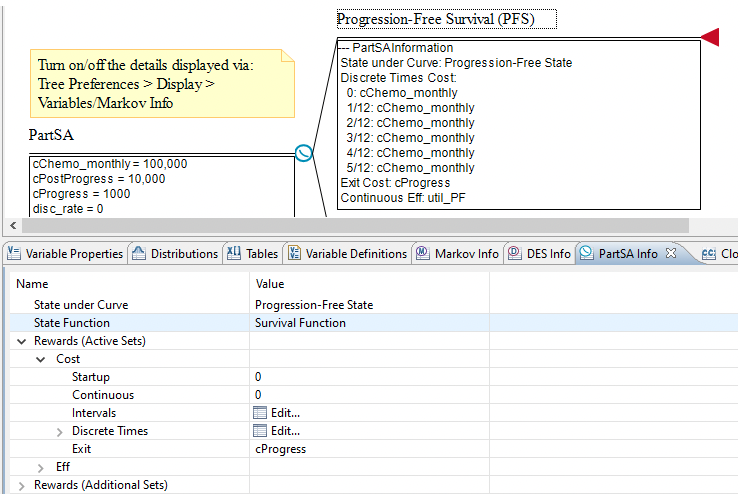740x494 pixels.
Task: Click the Intervals table edit icon
Action: pyautogui.click(x=260, y=413)
